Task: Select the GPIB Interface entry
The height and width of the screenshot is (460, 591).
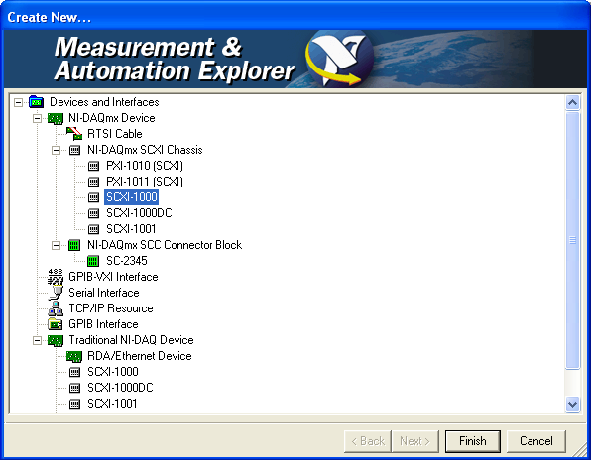Action: [103, 324]
